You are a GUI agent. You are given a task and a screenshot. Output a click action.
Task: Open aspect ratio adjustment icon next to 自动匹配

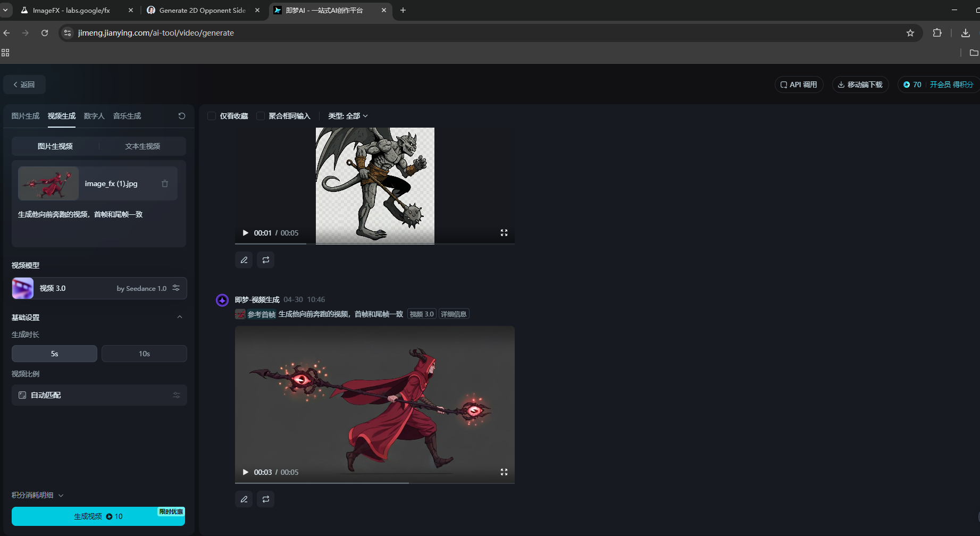177,395
